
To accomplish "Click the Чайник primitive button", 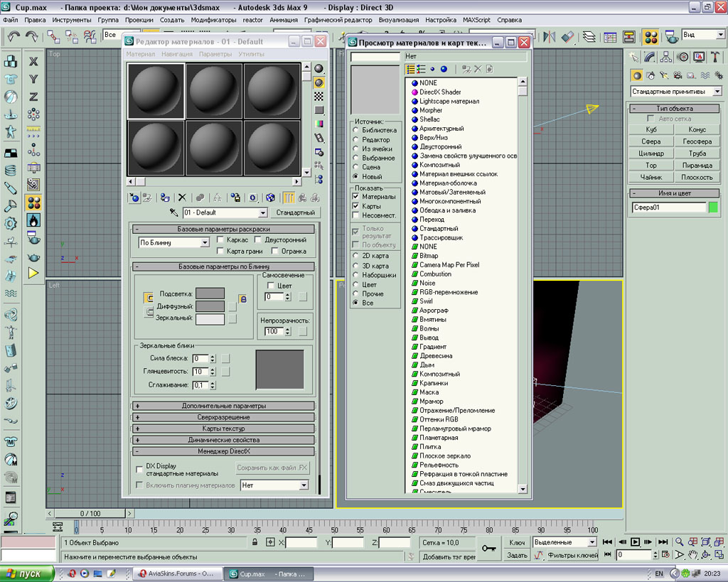I will tap(651, 177).
